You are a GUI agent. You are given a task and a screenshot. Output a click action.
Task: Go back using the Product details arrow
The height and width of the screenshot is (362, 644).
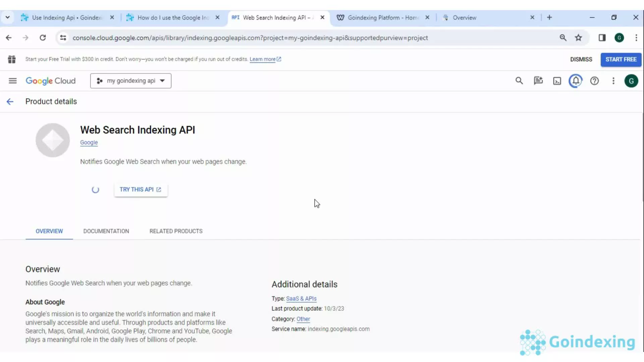(x=10, y=102)
